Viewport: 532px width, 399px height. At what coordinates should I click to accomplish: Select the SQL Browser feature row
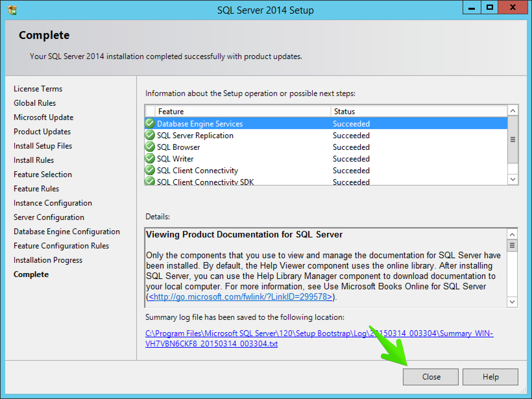(x=326, y=147)
